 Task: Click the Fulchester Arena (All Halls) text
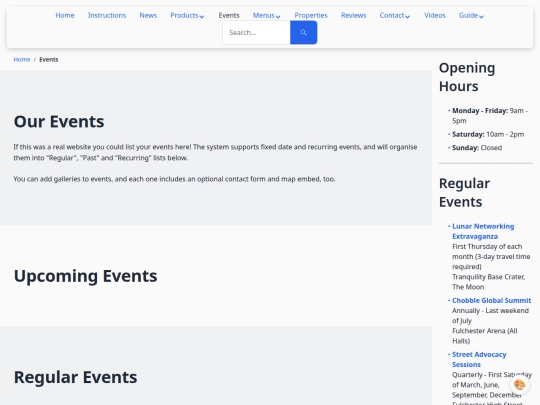coord(485,336)
